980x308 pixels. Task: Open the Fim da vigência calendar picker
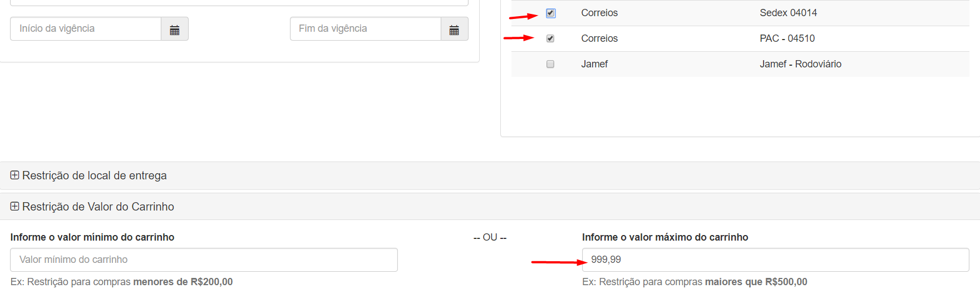pos(454,29)
